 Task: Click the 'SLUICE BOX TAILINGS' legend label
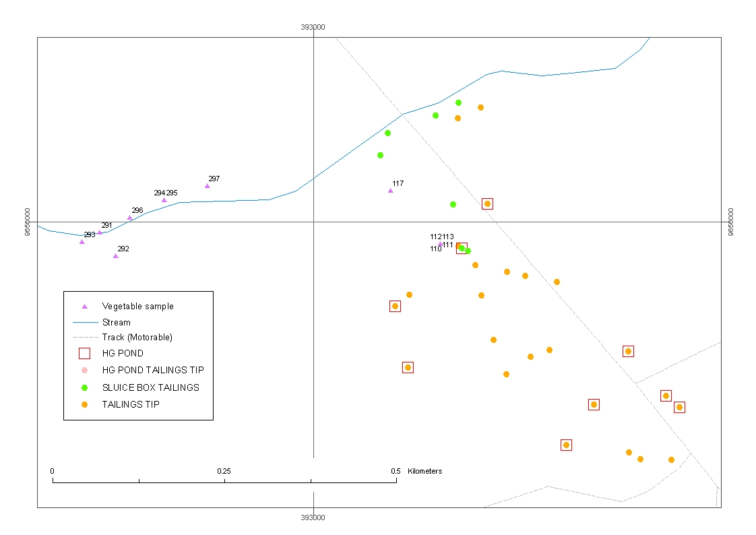tap(150, 387)
